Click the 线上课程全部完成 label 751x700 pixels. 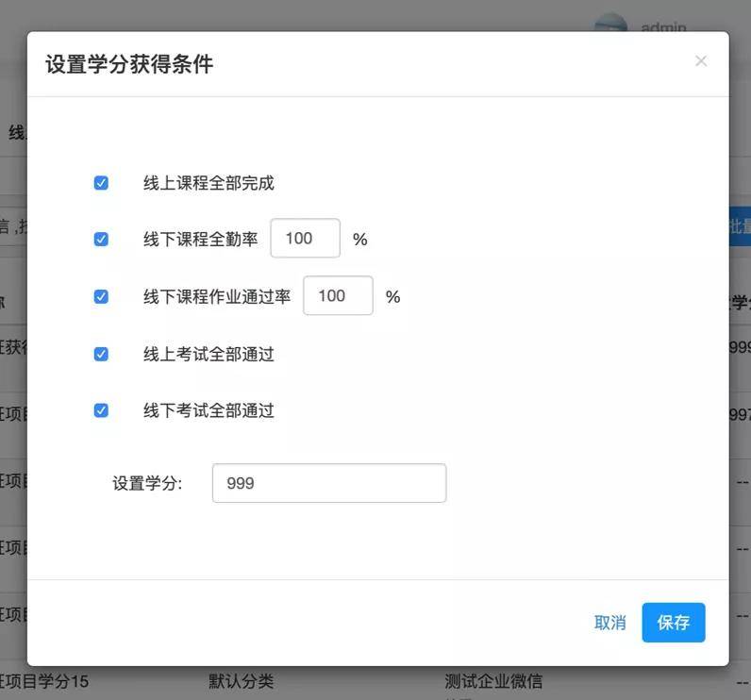[209, 183]
